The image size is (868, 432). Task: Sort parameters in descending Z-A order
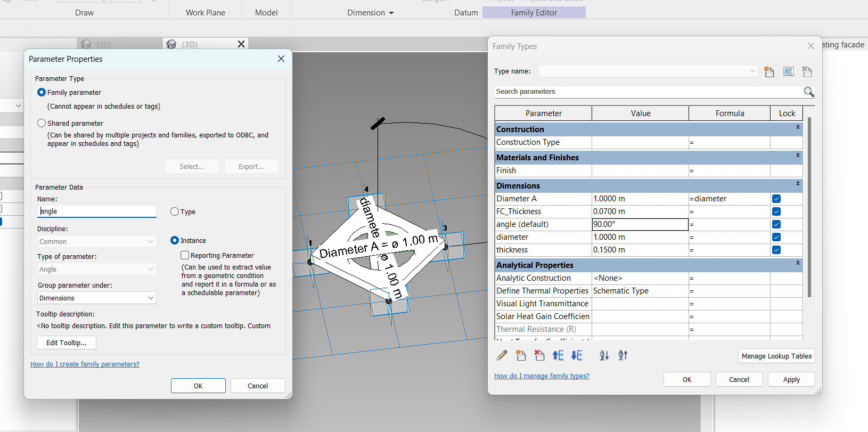coord(623,355)
